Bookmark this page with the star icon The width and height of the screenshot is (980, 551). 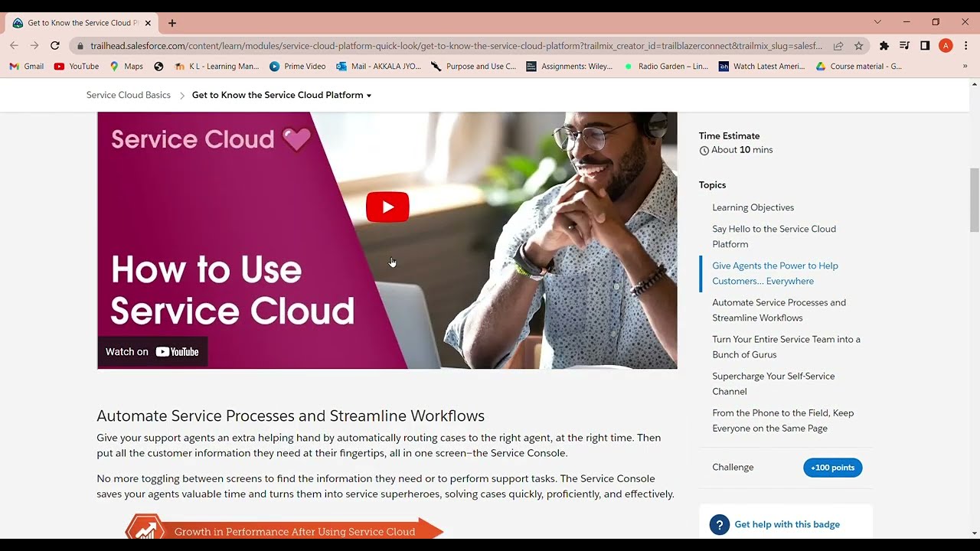point(858,46)
